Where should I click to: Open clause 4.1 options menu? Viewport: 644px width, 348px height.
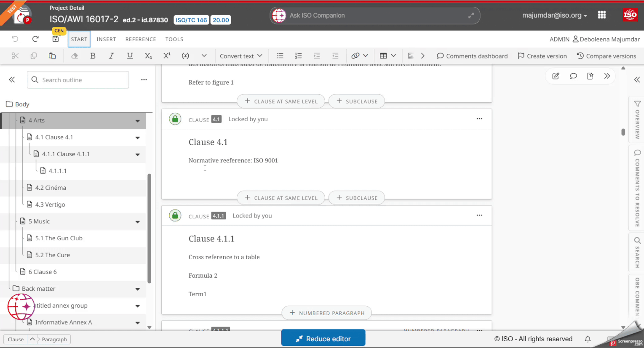(x=479, y=119)
